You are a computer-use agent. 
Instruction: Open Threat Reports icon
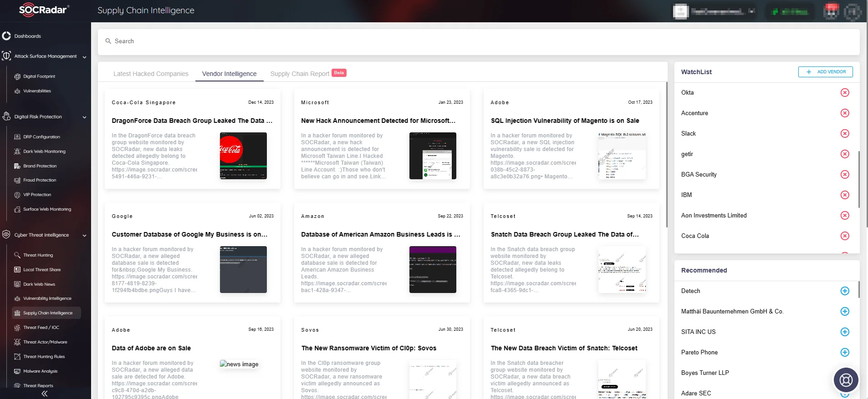click(17, 386)
